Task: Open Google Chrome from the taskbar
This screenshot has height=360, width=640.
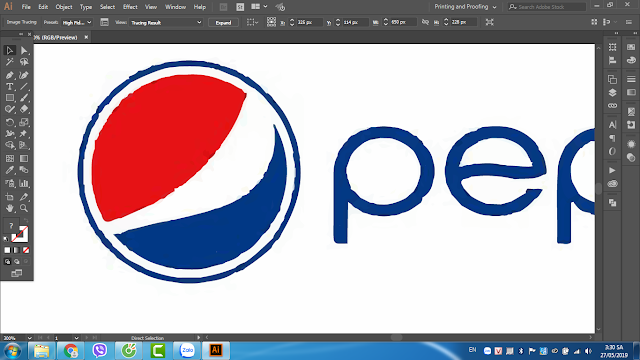Action: click(x=71, y=351)
